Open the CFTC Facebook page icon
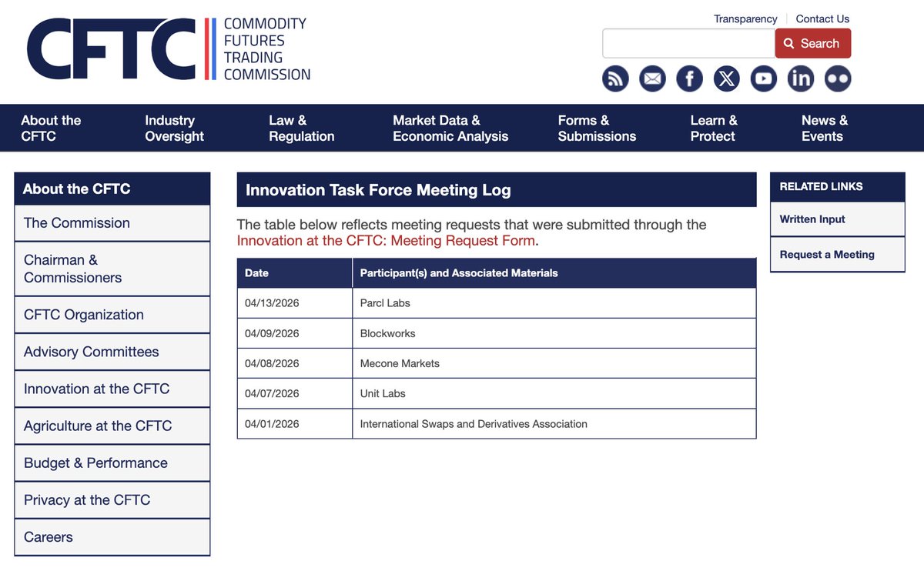The width and height of the screenshot is (924, 571). tap(689, 78)
